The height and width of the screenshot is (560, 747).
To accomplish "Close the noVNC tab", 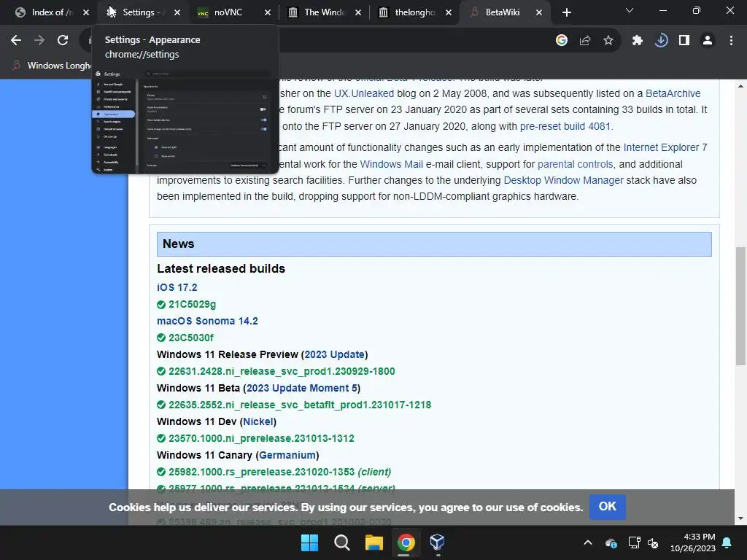I will (267, 12).
